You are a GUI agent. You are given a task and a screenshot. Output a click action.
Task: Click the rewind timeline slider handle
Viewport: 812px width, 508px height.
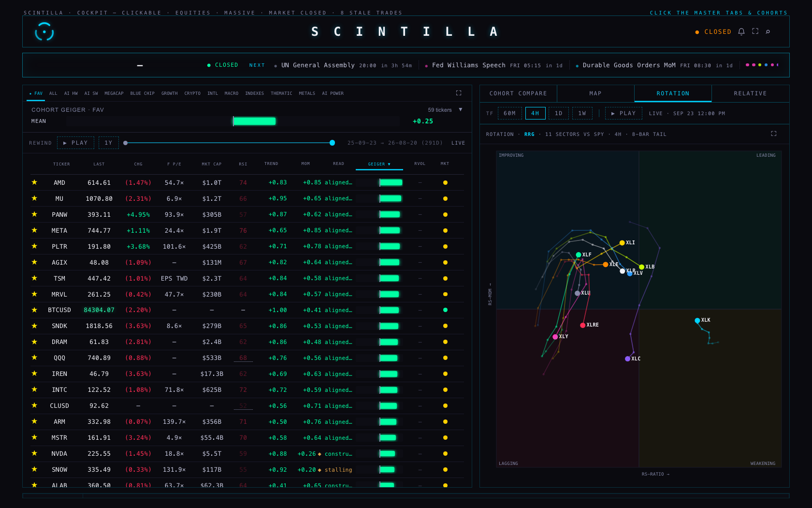pyautogui.click(x=332, y=143)
